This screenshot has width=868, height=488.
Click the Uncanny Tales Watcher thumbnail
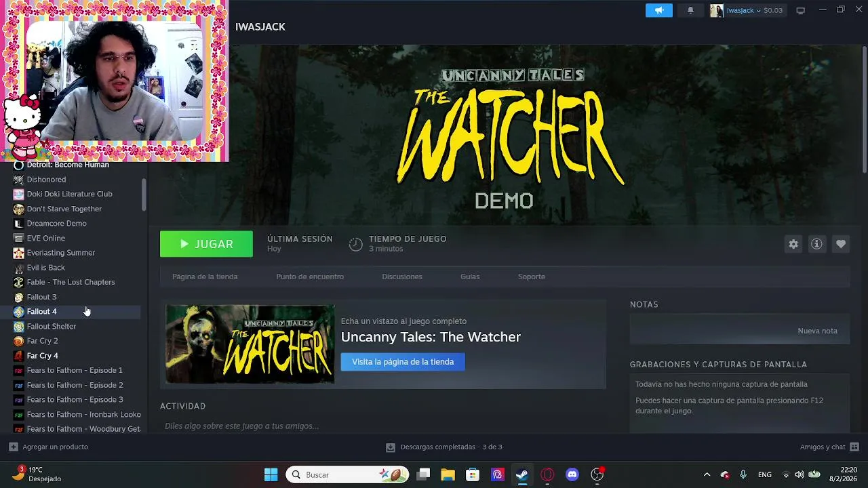coord(250,344)
